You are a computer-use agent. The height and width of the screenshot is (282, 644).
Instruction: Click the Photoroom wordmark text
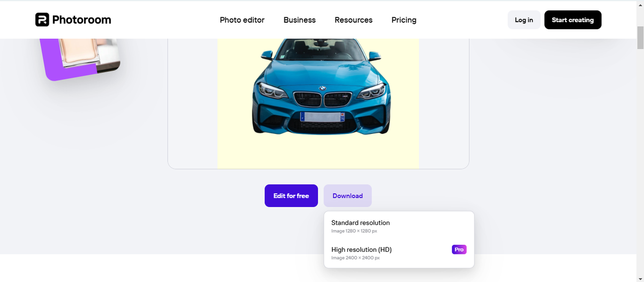[82, 20]
